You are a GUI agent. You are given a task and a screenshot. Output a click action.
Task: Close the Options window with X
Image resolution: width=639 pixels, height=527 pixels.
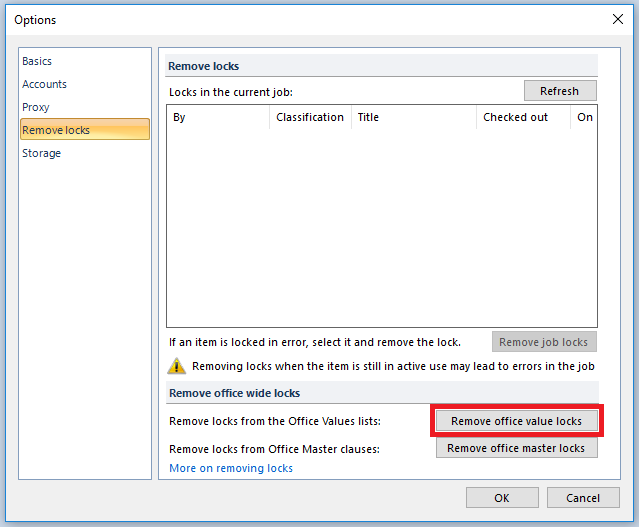tap(618, 19)
